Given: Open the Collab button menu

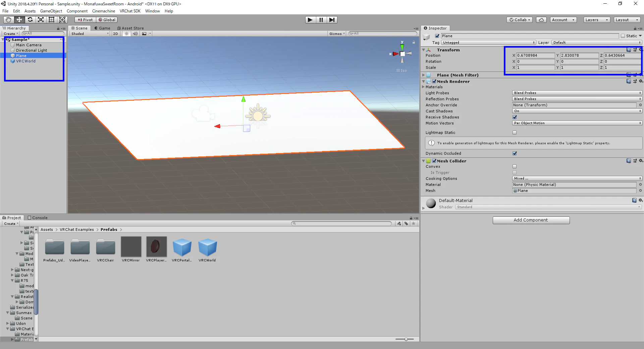Looking at the screenshot, I should point(520,20).
